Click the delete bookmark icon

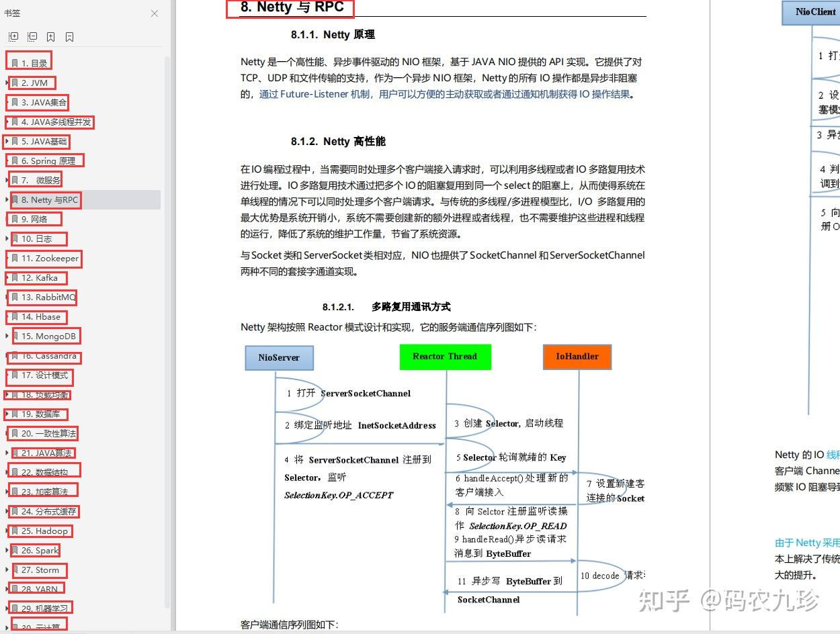pos(69,37)
